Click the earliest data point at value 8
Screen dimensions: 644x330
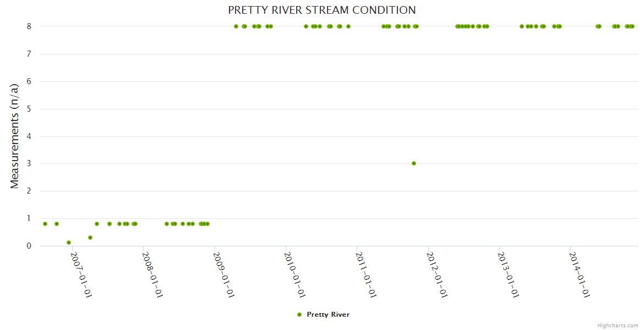click(236, 26)
